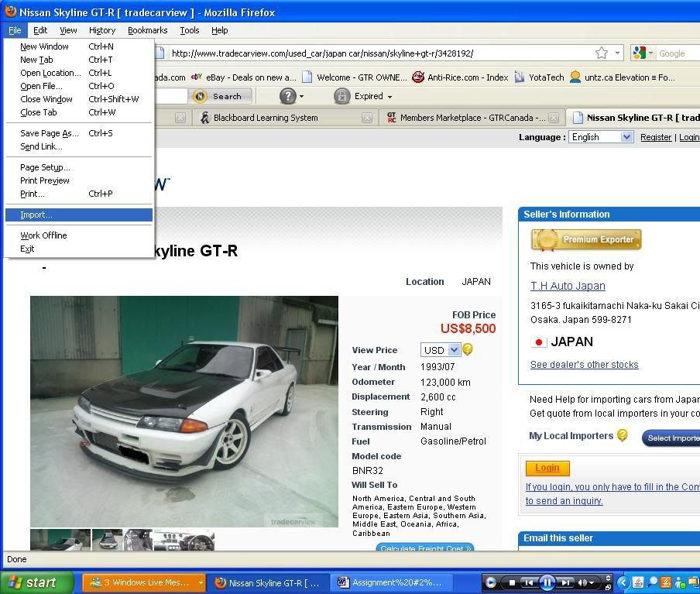Switch to Members Marketplace GTRCanada tab
700x594 pixels.
472,118
